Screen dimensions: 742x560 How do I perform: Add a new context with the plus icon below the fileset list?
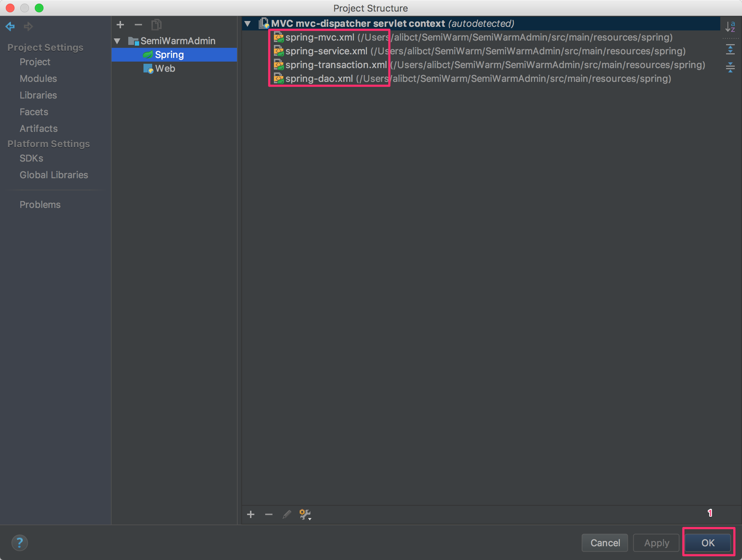tap(251, 514)
